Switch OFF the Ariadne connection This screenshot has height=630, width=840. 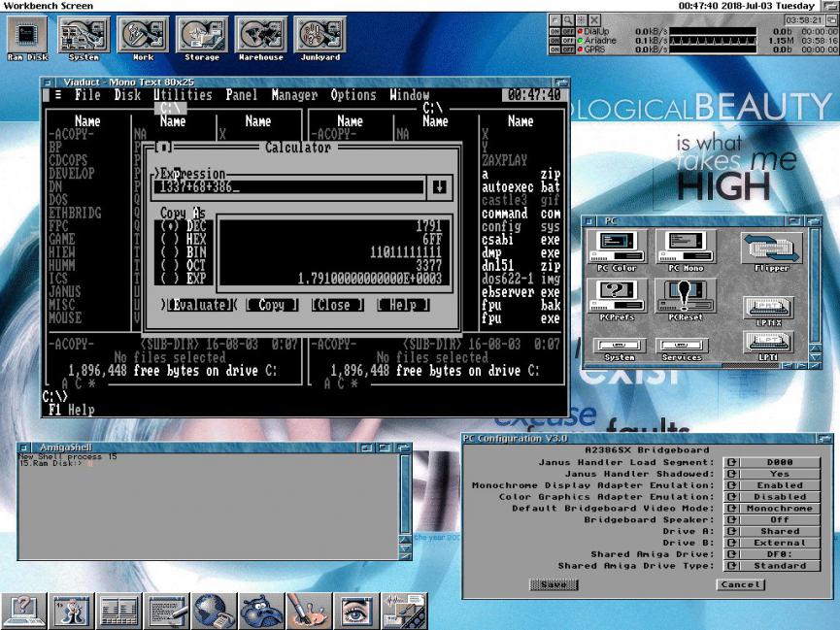click(568, 40)
